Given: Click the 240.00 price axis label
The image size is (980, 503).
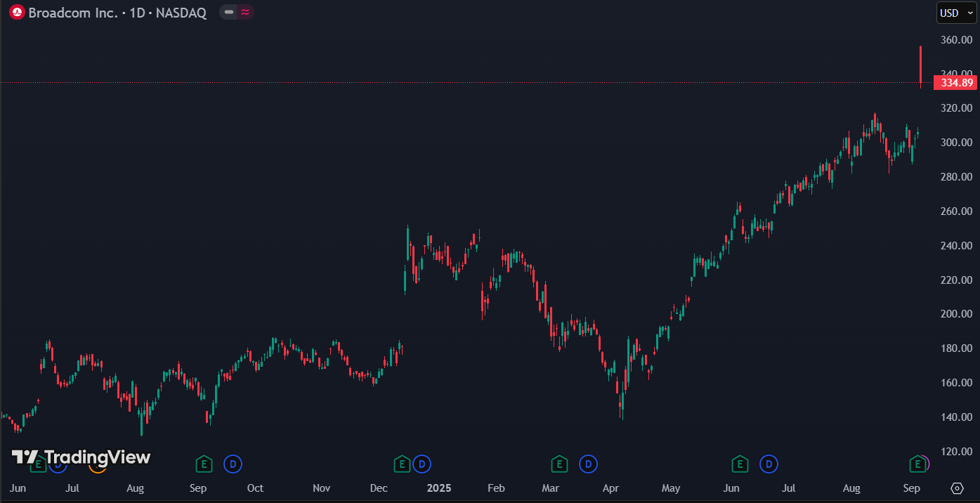Looking at the screenshot, I should (x=956, y=246).
